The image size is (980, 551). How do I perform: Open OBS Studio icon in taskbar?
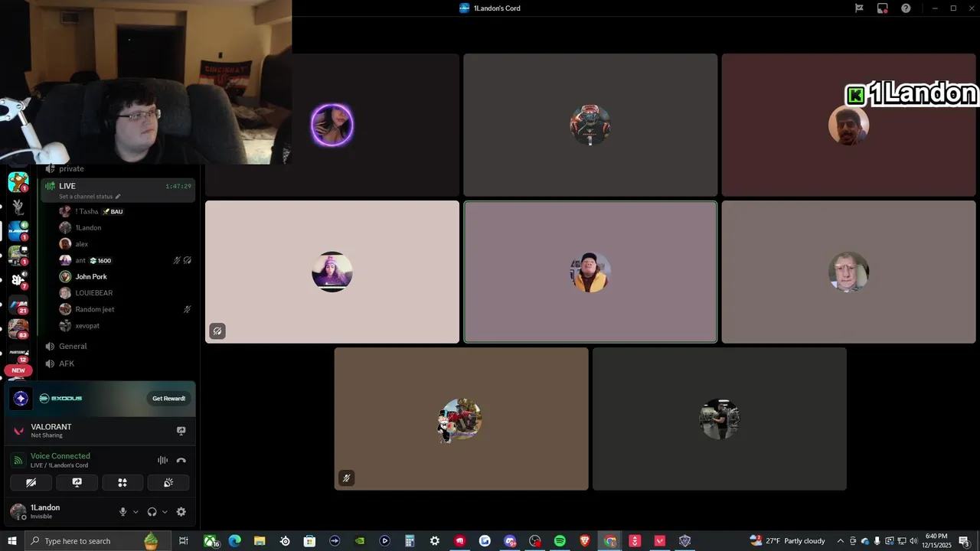tap(535, 541)
